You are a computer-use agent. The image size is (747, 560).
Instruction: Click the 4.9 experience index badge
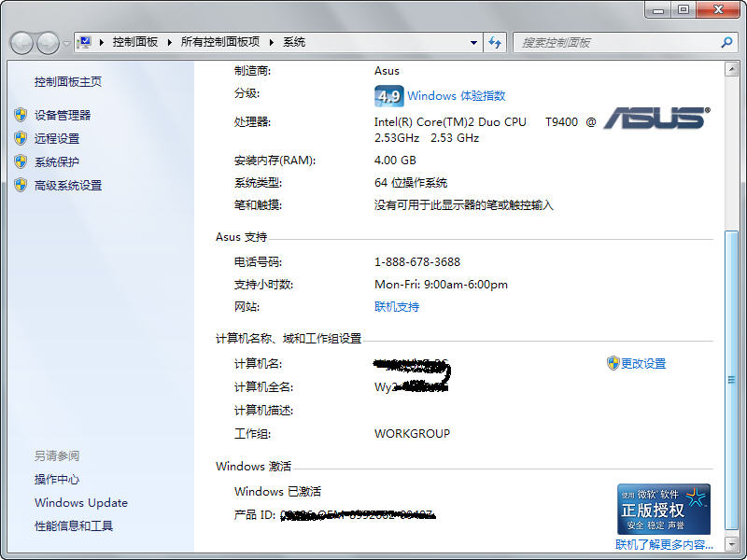[388, 96]
